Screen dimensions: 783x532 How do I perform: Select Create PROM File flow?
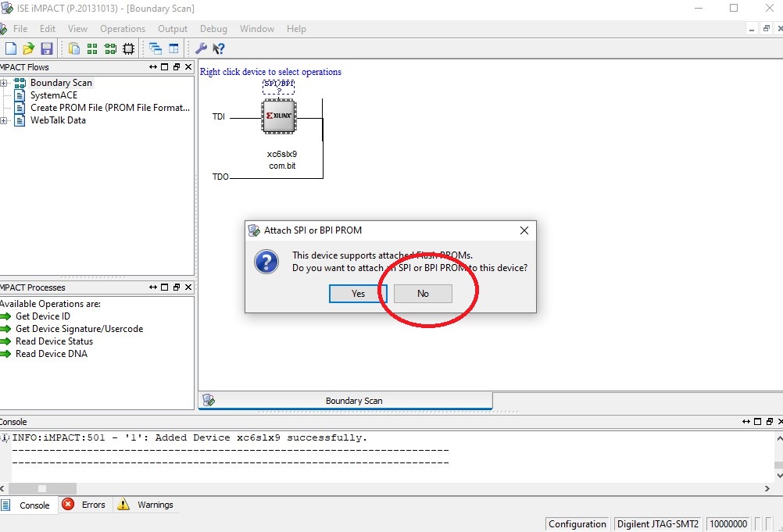pos(110,108)
